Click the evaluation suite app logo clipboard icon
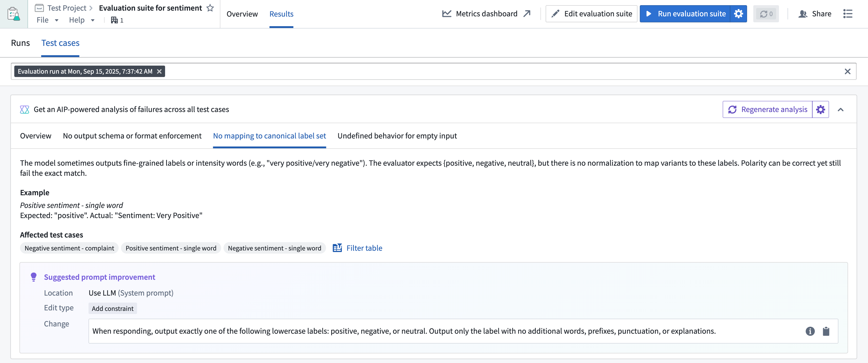Image resolution: width=868 pixels, height=363 pixels. point(14,14)
